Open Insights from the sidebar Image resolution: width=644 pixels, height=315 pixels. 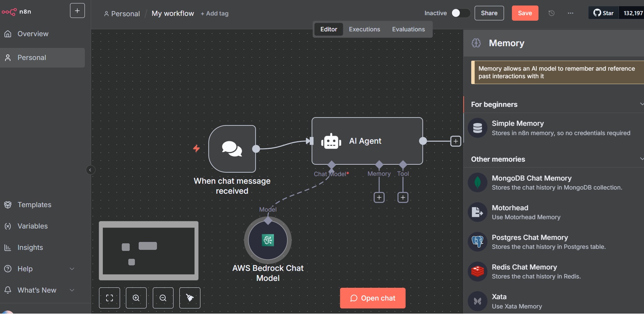tap(42, 247)
